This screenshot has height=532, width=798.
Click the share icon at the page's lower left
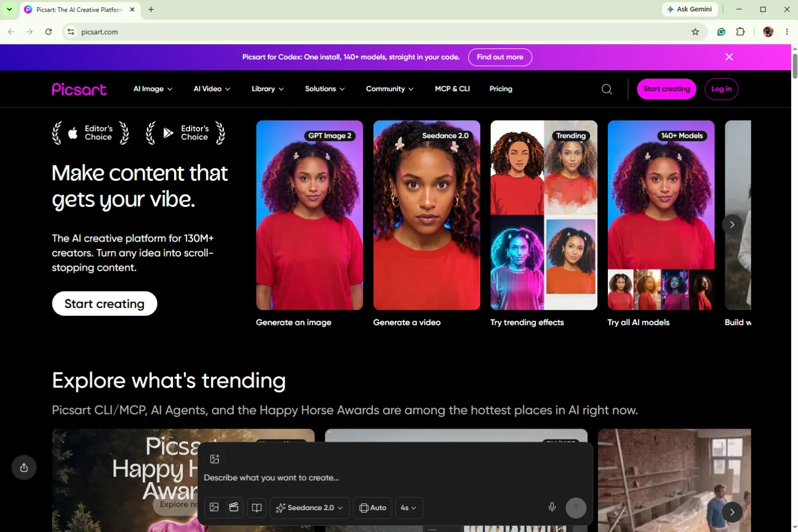click(x=24, y=468)
